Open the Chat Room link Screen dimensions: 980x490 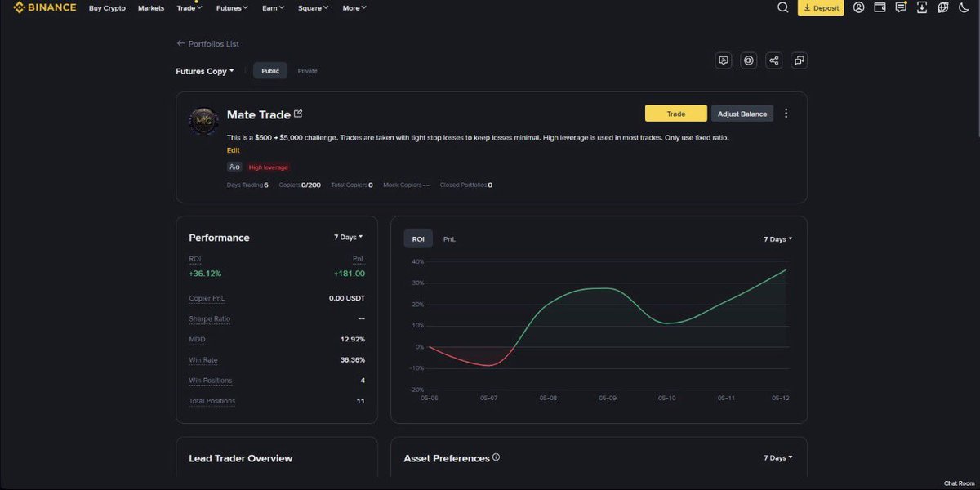960,483
